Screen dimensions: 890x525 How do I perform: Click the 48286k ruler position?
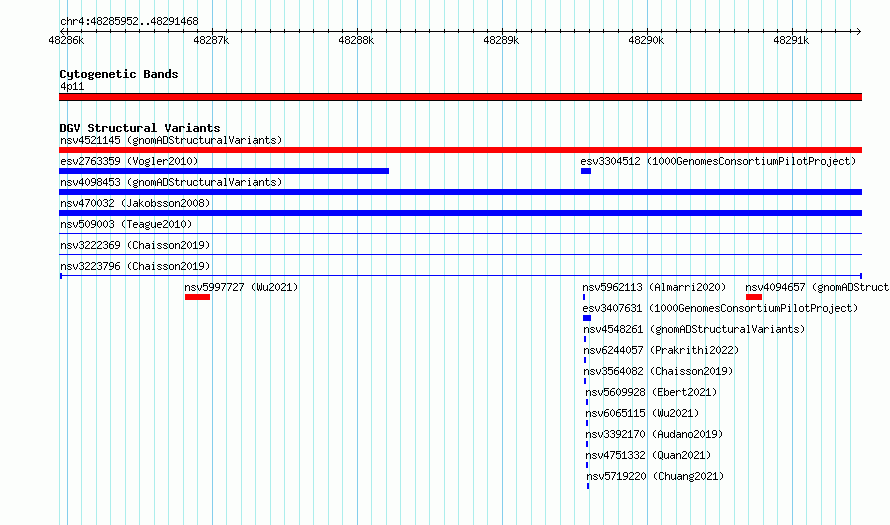[66, 40]
